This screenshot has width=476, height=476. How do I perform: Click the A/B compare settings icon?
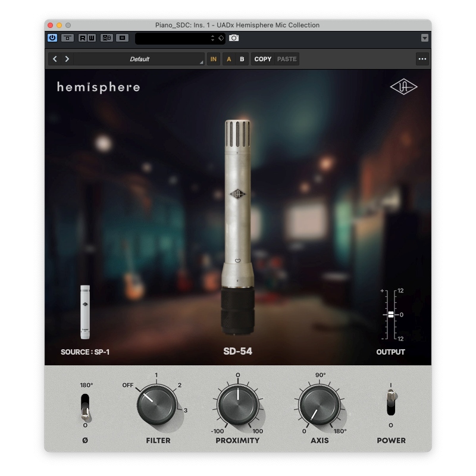click(x=107, y=38)
